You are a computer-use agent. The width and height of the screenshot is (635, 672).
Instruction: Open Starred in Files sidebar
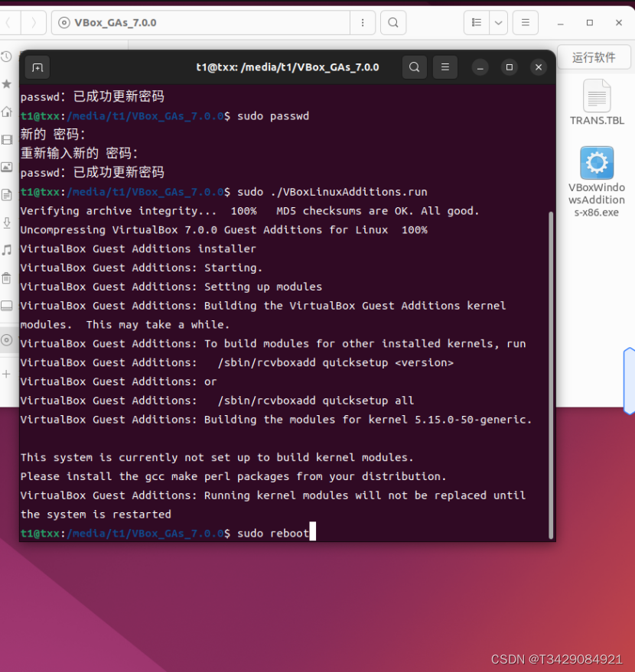[6, 84]
